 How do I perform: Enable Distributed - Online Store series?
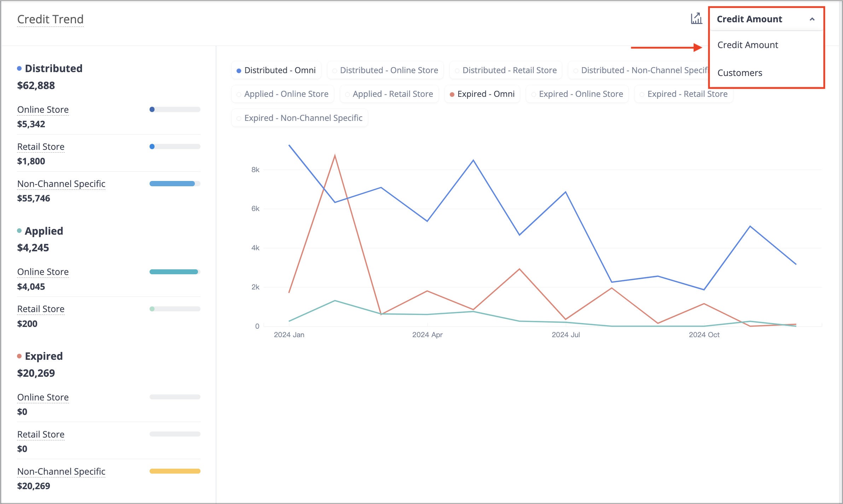(x=385, y=70)
